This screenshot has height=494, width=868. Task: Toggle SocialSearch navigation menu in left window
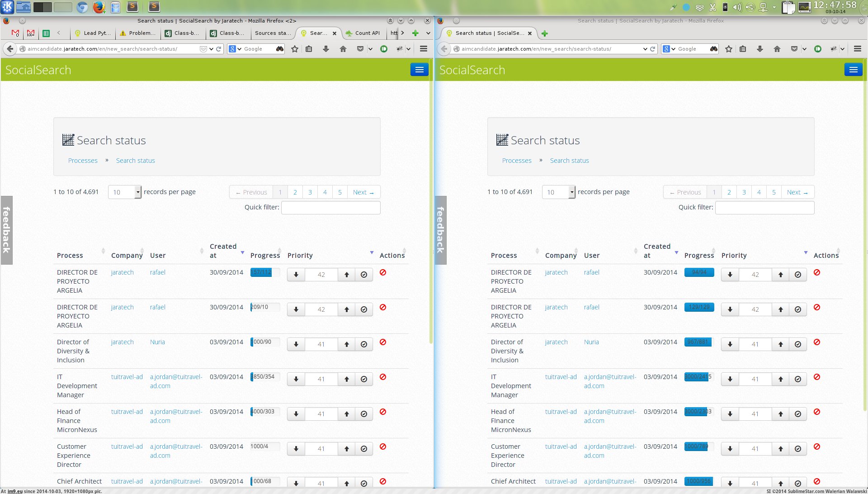420,70
